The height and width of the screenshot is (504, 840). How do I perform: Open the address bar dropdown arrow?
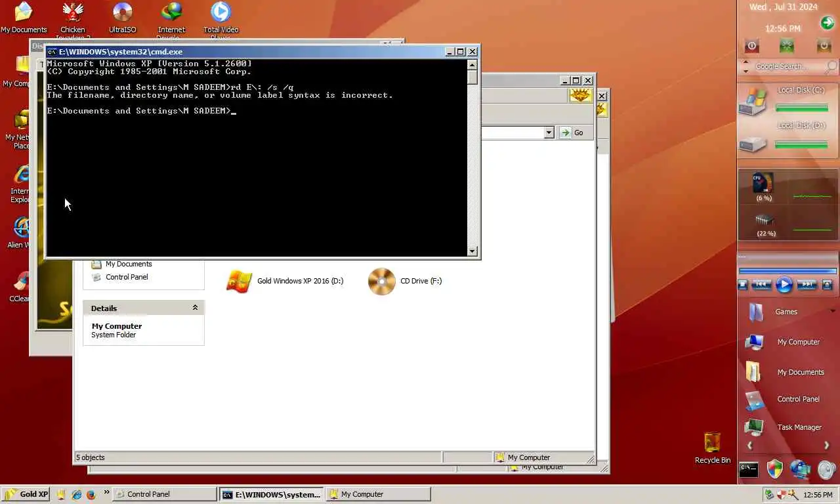549,133
